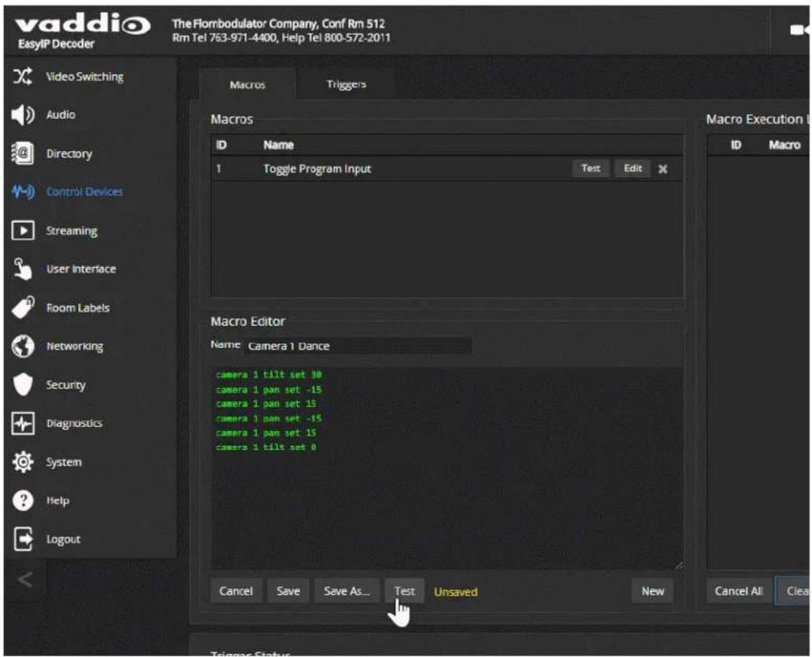Viewport: 812px width, 657px height.
Task: Click the Security shield icon
Action: tap(23, 384)
